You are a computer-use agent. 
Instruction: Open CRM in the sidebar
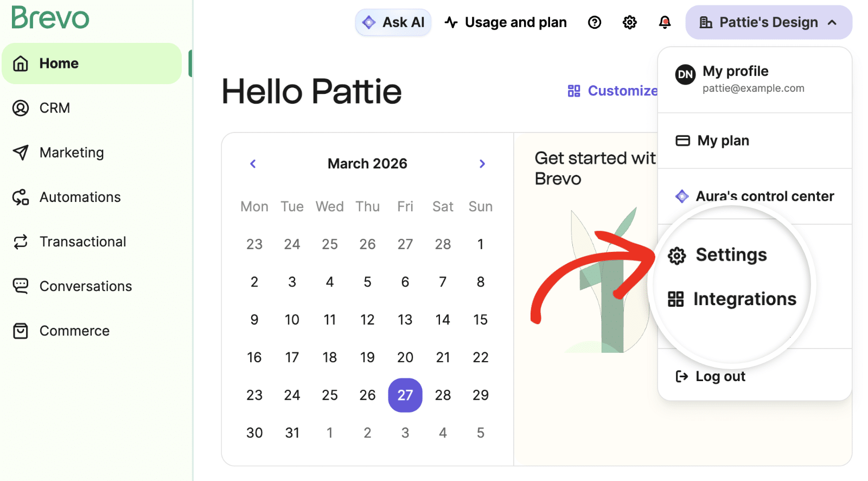[54, 108]
